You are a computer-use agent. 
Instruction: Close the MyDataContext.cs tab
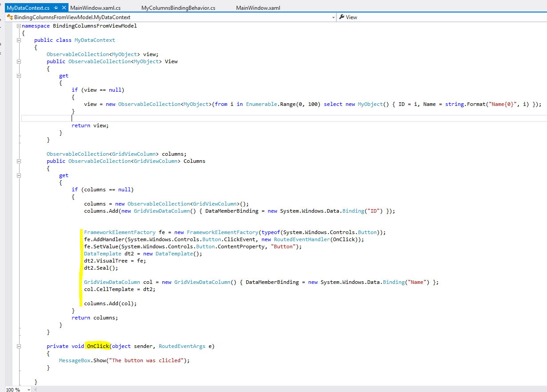click(64, 8)
